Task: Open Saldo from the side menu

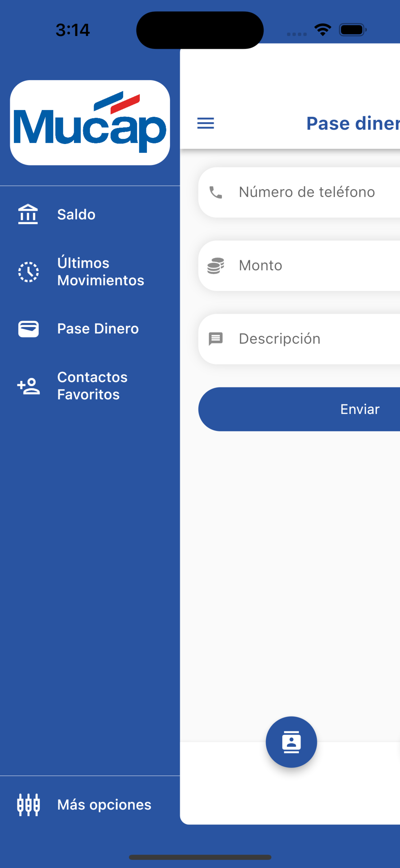Action: [x=90, y=214]
